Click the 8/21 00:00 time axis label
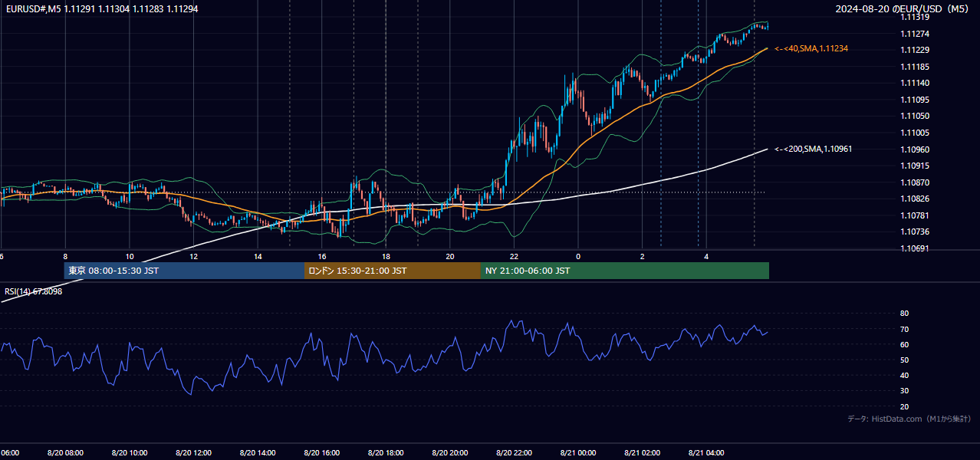 (x=578, y=452)
